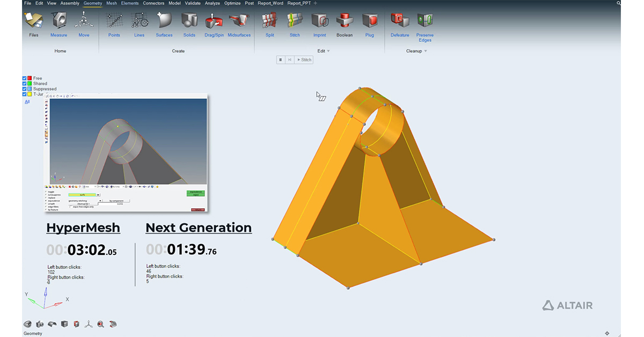
Task: Toggle the Shared edges checkbox
Action: point(24,84)
